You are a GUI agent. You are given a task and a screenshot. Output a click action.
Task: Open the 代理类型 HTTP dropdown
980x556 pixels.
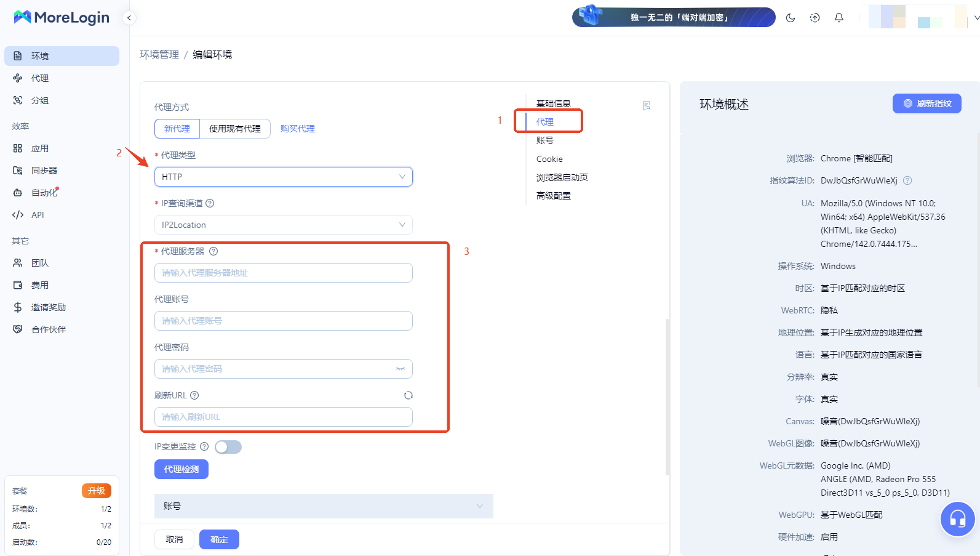click(x=283, y=177)
